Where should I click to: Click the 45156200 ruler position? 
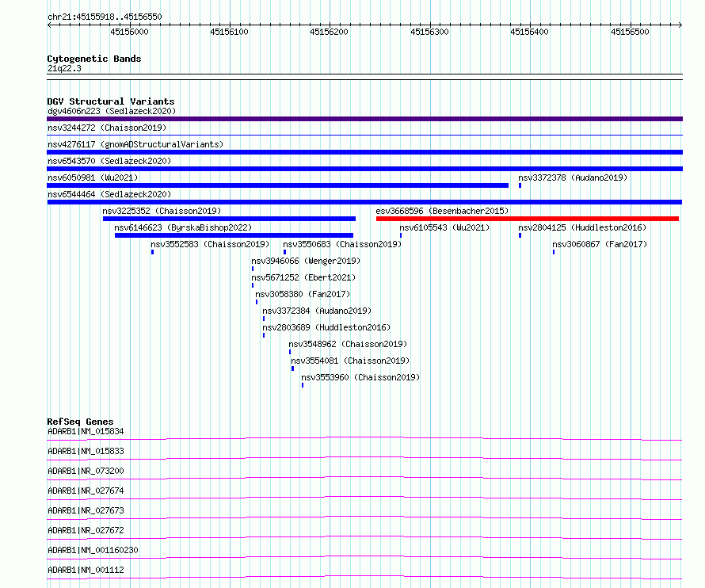coord(329,32)
